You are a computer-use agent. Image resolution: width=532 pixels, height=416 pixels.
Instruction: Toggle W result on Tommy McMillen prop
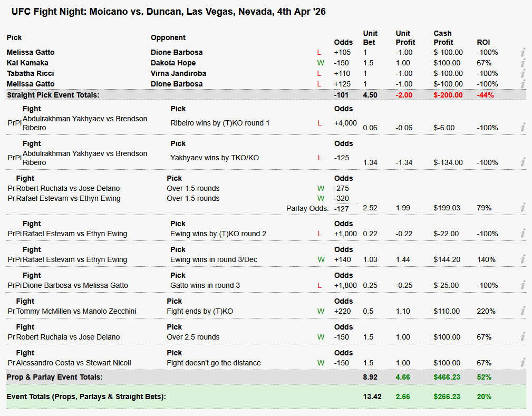[320, 311]
